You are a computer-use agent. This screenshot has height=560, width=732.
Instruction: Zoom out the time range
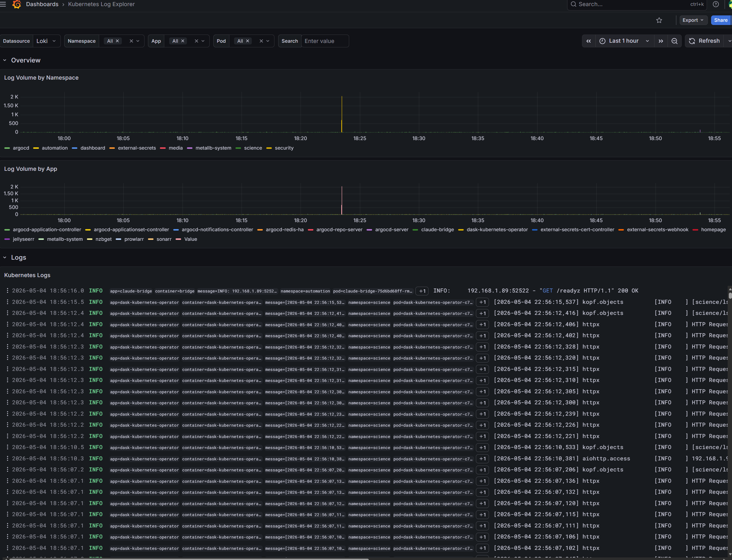(x=674, y=41)
